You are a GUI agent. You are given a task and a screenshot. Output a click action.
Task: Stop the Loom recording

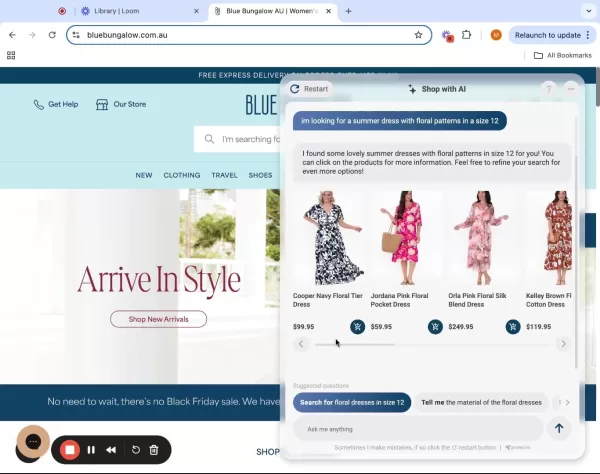pyautogui.click(x=70, y=450)
